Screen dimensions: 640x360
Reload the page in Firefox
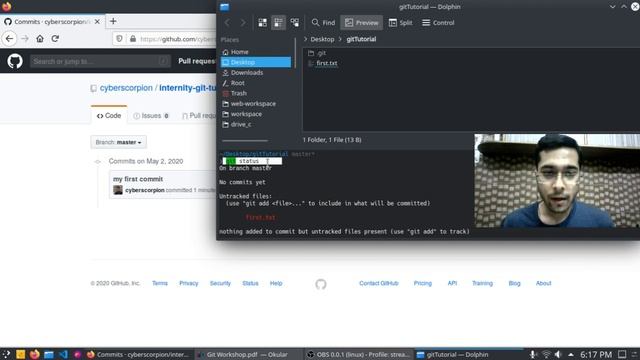tap(55, 39)
